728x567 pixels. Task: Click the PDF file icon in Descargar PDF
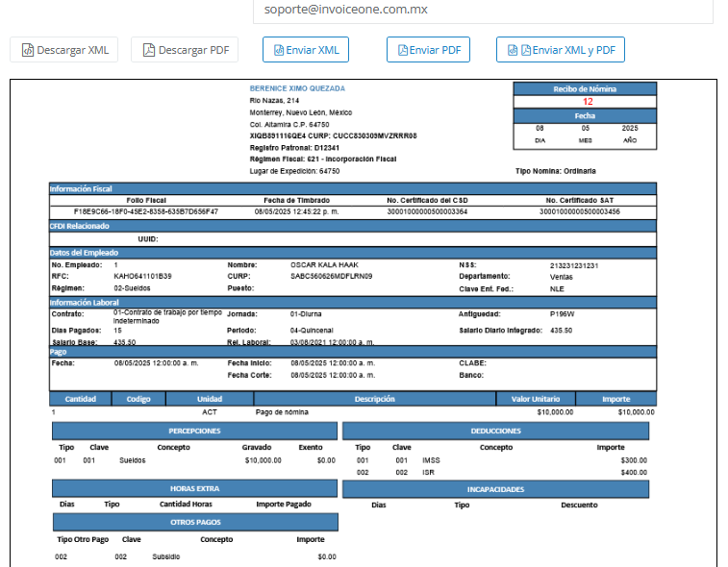149,50
